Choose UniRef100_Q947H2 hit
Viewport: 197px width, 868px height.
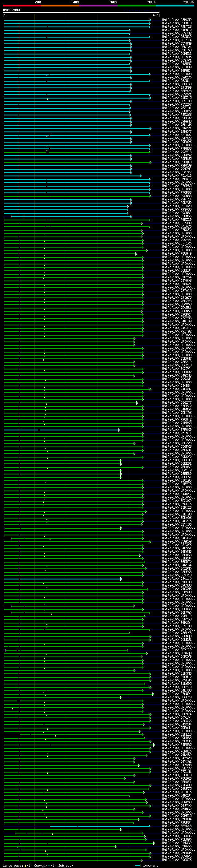coord(177,169)
